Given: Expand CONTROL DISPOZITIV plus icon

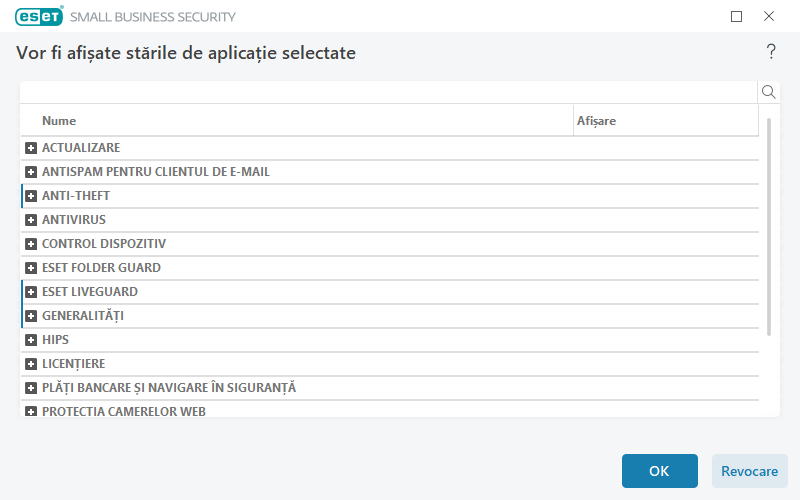Looking at the screenshot, I should (x=31, y=244).
